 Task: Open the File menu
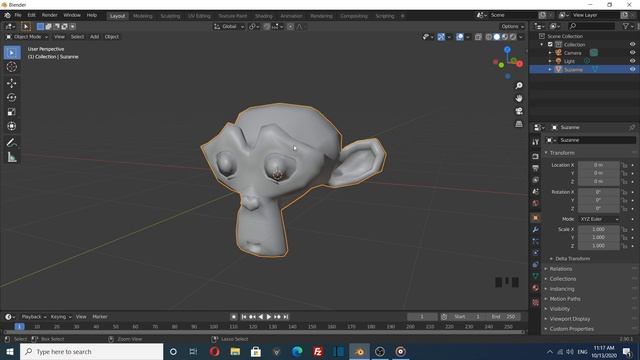point(18,15)
